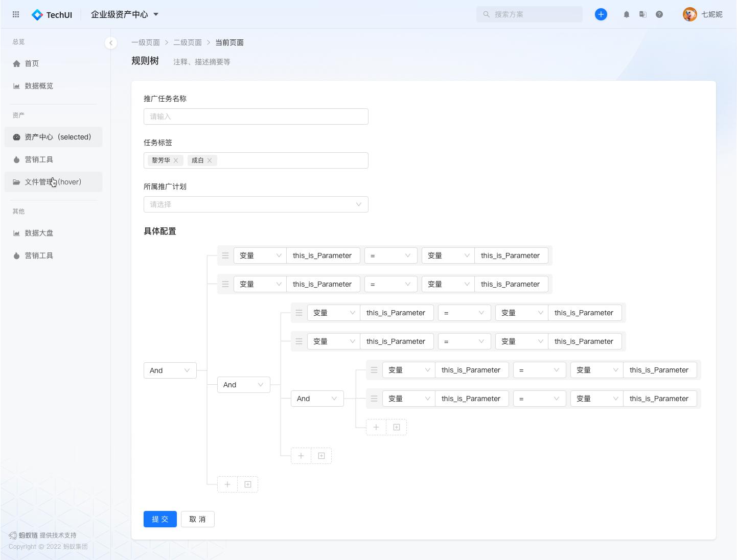Click the 首页 home icon in sidebar

tap(16, 63)
